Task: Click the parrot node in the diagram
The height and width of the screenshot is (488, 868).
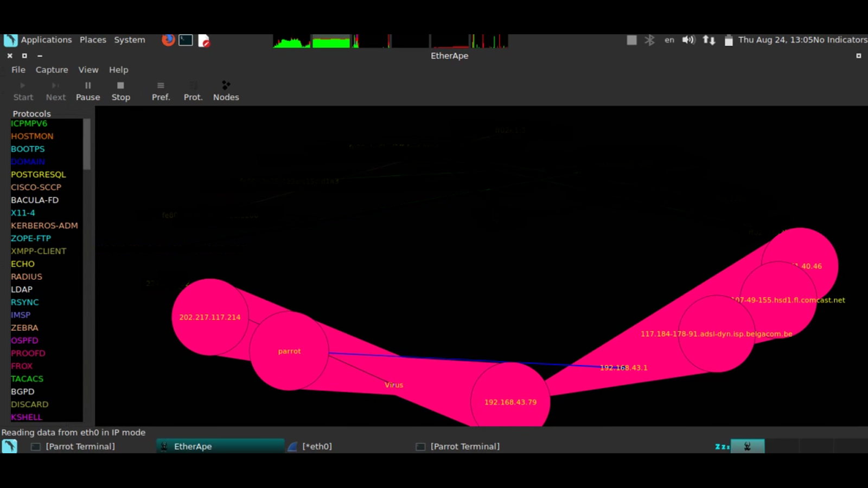Action: click(x=289, y=351)
